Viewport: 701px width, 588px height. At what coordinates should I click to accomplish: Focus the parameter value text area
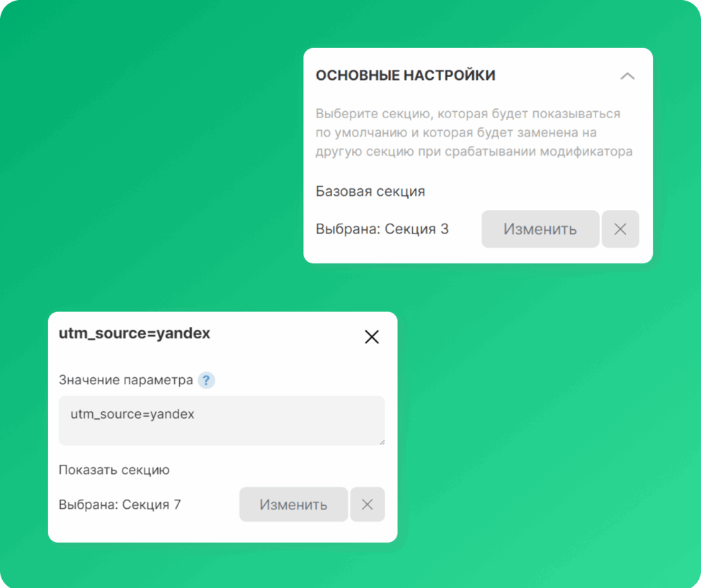coord(222,420)
